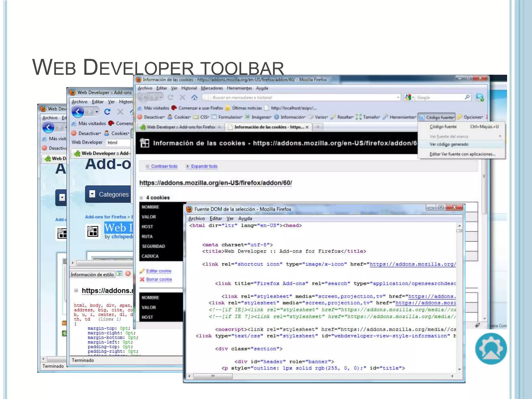The height and width of the screenshot is (399, 532).
Task: Open Herramientas menu in Web Developer toolbar
Action: coord(400,117)
